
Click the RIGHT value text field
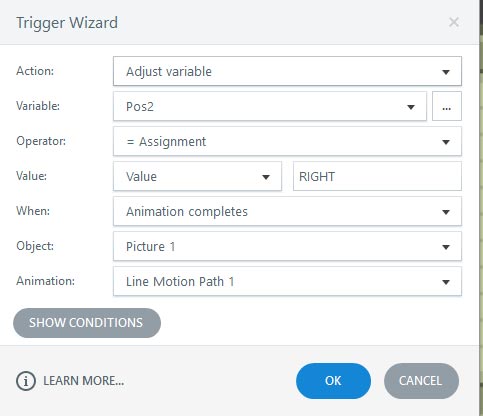click(377, 176)
